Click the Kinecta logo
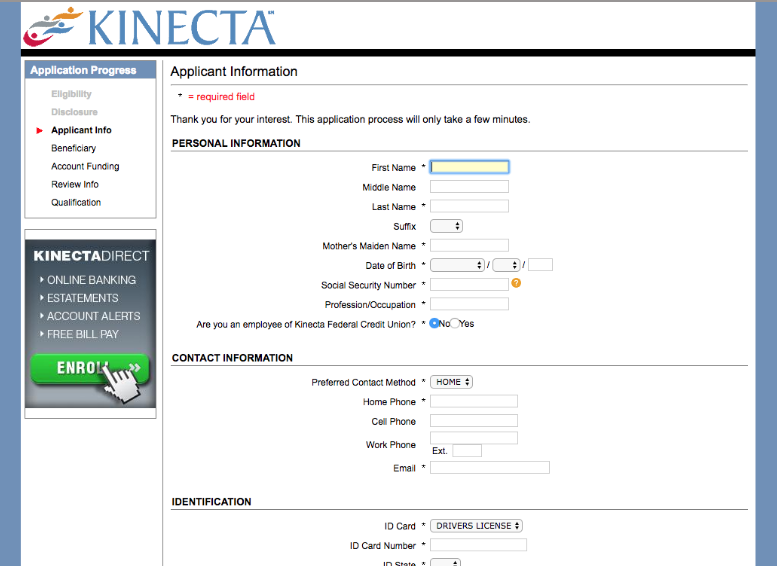Screen dimensions: 777x566 pyautogui.click(x=150, y=27)
